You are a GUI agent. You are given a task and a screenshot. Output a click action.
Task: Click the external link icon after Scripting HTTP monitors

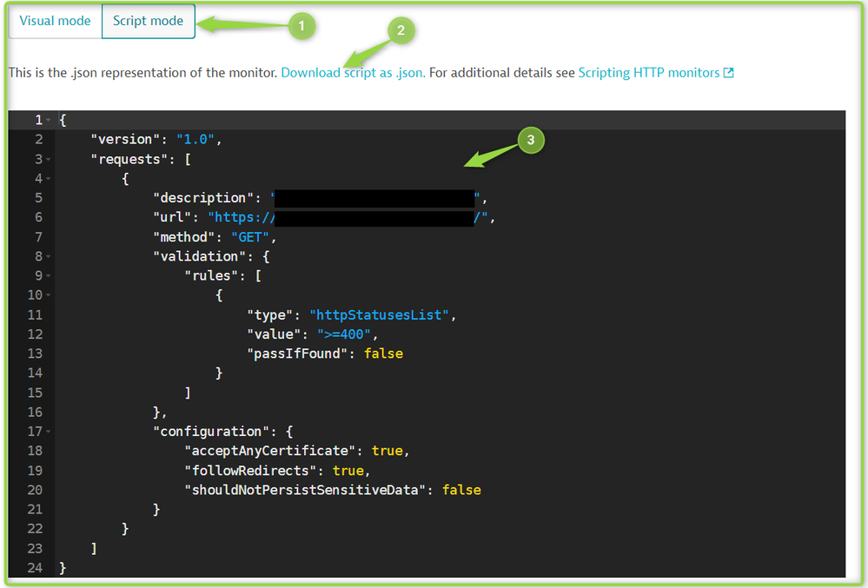click(729, 73)
